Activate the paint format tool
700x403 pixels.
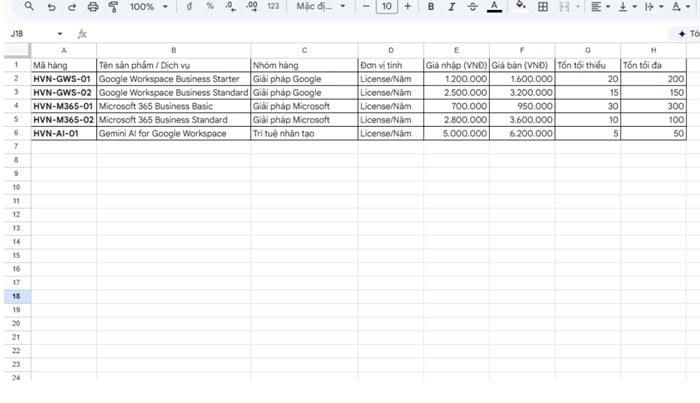coord(113,7)
